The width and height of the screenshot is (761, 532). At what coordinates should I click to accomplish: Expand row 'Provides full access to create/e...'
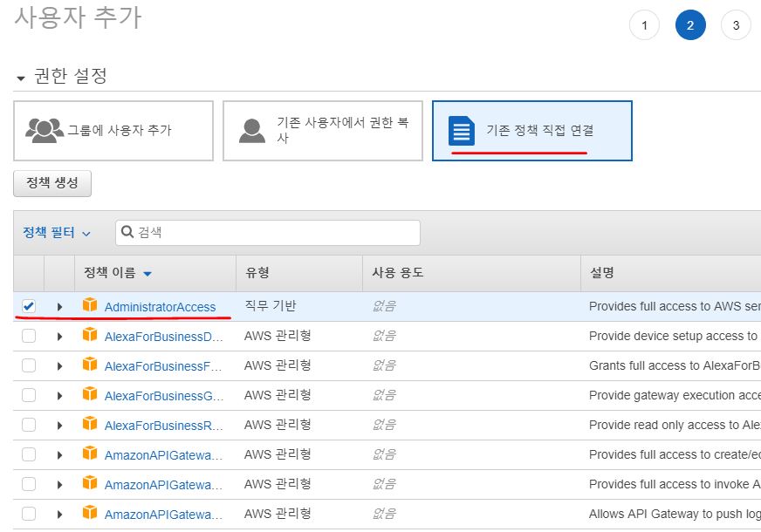pyautogui.click(x=59, y=455)
